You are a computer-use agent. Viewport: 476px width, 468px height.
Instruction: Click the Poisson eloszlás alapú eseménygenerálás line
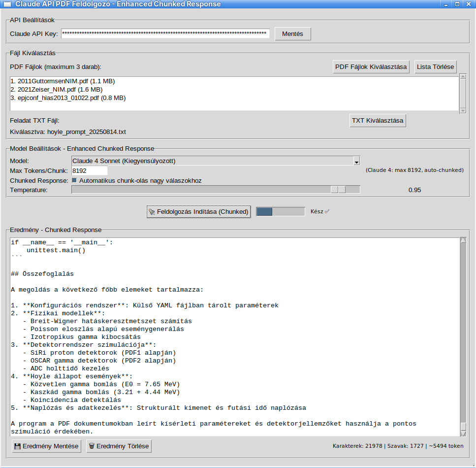(103, 329)
